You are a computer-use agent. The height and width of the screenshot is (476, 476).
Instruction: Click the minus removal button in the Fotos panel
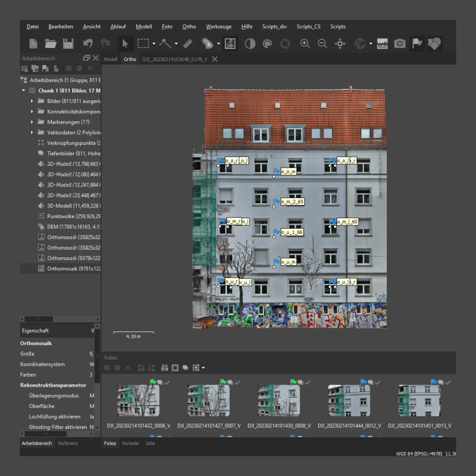tap(117, 368)
